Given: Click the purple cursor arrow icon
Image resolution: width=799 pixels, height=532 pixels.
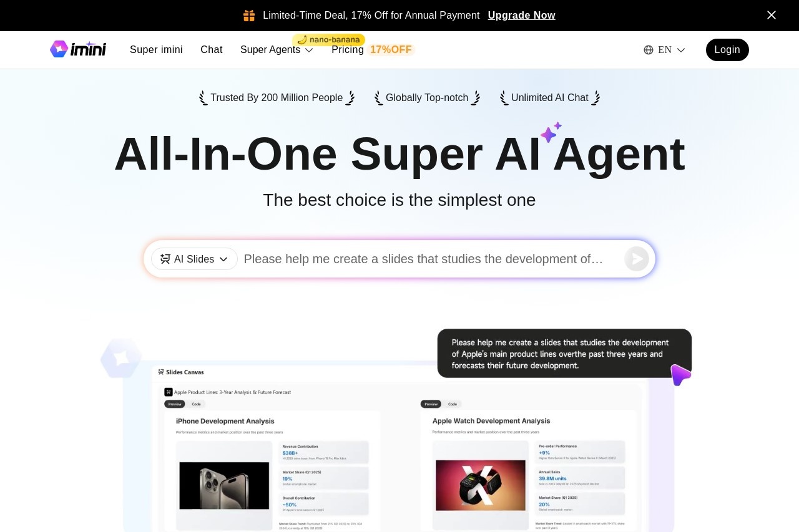Looking at the screenshot, I should 680,375.
